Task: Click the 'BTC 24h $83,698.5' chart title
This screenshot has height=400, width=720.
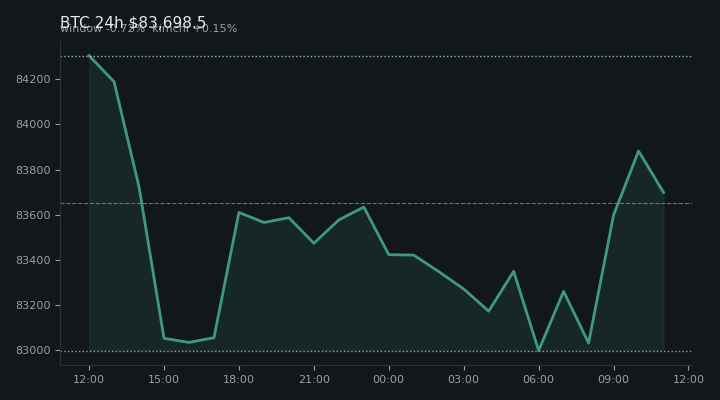Action: pos(133,22)
